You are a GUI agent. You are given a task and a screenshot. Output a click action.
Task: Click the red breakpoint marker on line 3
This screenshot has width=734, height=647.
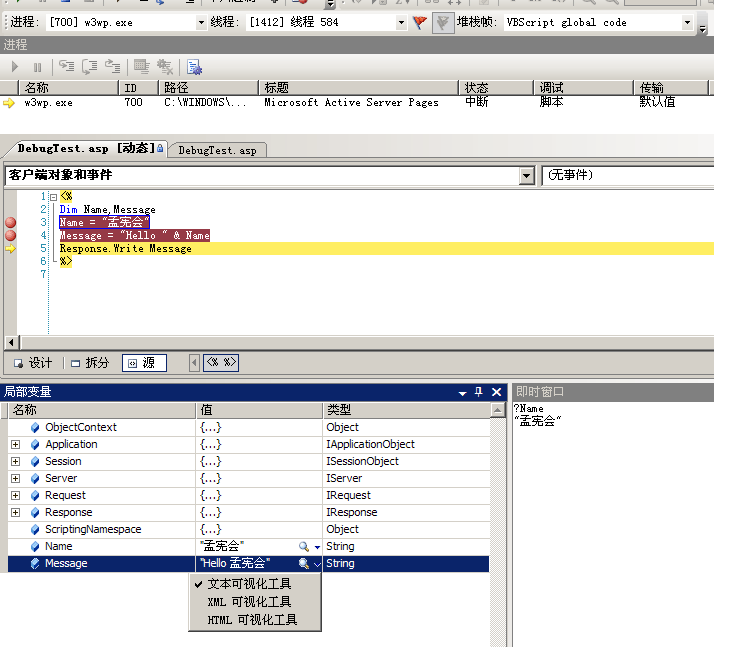10,223
